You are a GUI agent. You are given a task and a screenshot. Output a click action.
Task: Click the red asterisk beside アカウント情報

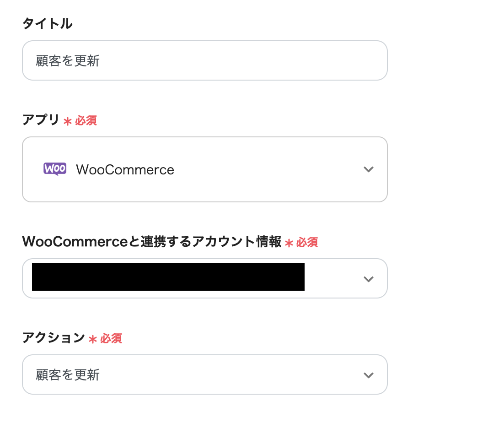[289, 243]
